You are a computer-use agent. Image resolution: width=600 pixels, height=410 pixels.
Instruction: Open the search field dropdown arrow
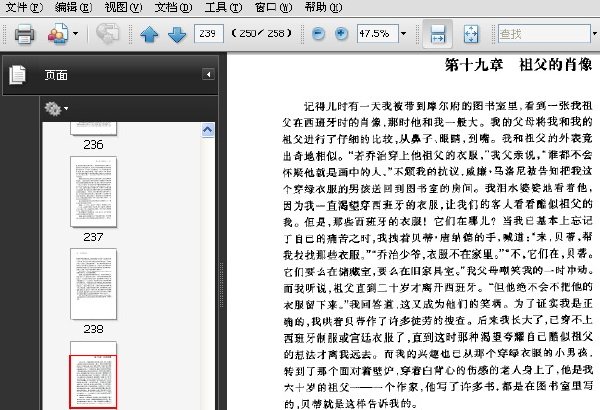pos(595,34)
